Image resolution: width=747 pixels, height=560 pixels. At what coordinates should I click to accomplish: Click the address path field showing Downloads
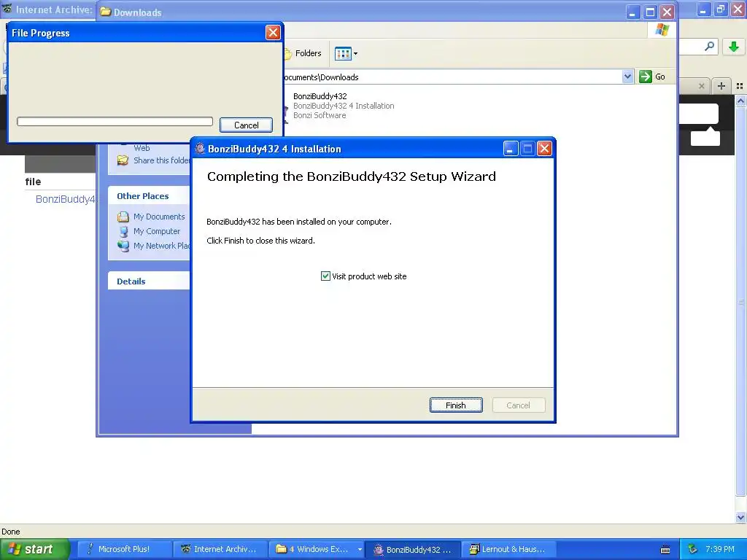coord(452,77)
